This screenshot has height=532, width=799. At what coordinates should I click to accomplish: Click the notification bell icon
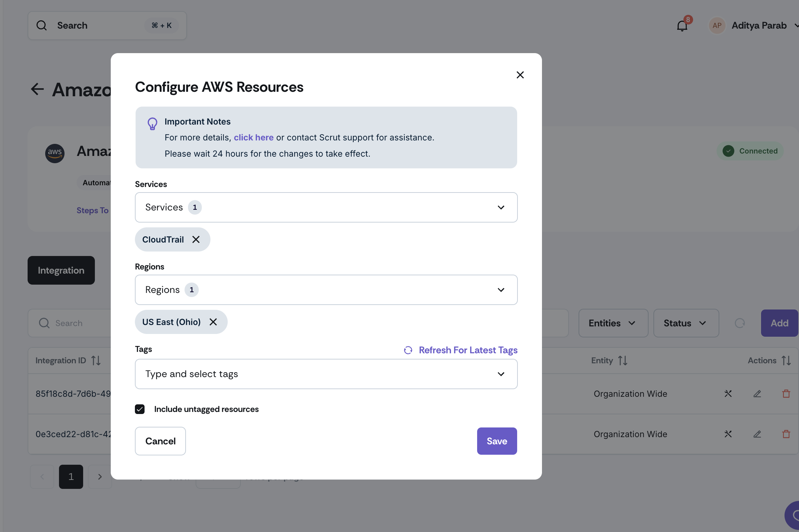682,26
